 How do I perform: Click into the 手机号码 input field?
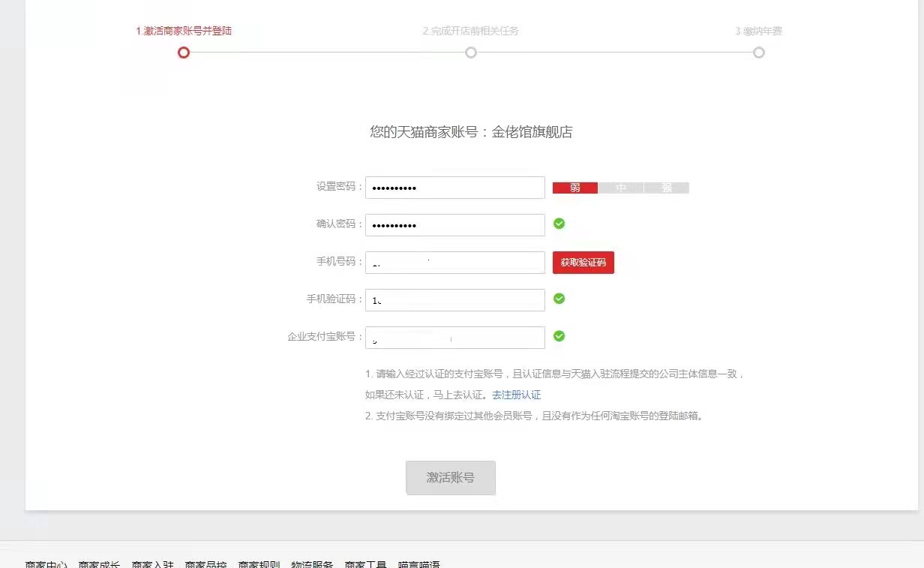455,263
